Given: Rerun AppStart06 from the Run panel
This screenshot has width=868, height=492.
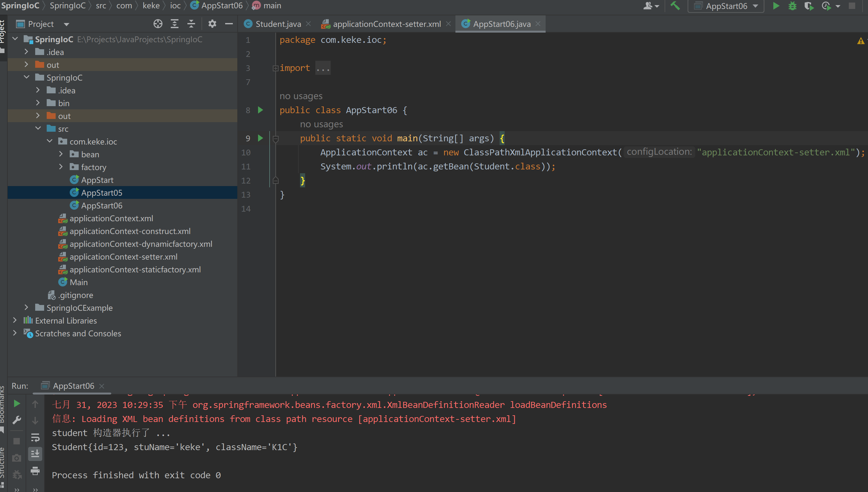Looking at the screenshot, I should [x=17, y=404].
